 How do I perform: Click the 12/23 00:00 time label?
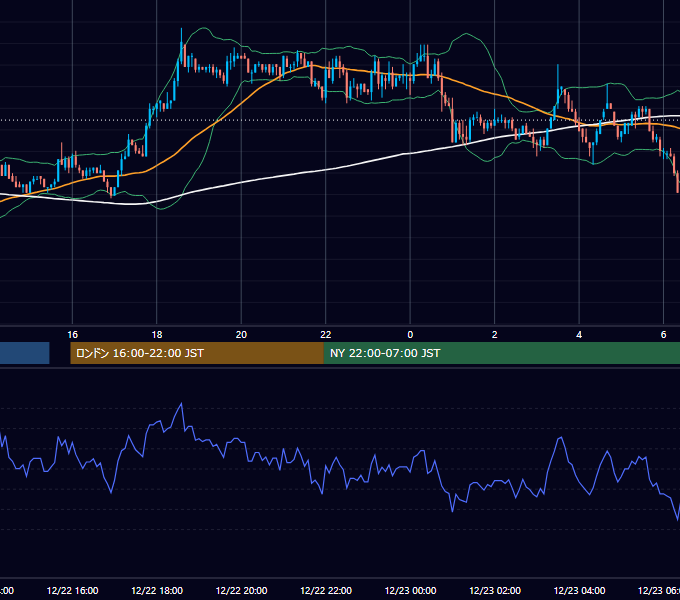pos(410,590)
